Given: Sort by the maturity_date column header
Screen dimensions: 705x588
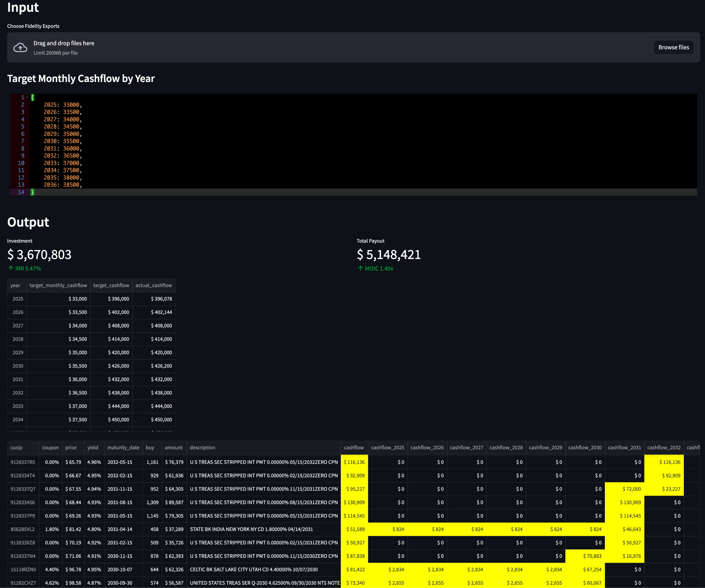Looking at the screenshot, I should 123,447.
